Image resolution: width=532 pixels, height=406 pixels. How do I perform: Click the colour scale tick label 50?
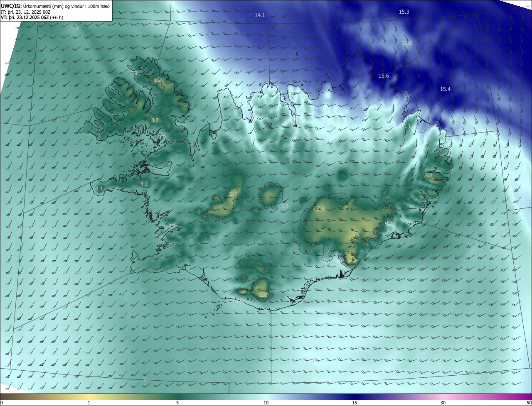click(x=529, y=403)
